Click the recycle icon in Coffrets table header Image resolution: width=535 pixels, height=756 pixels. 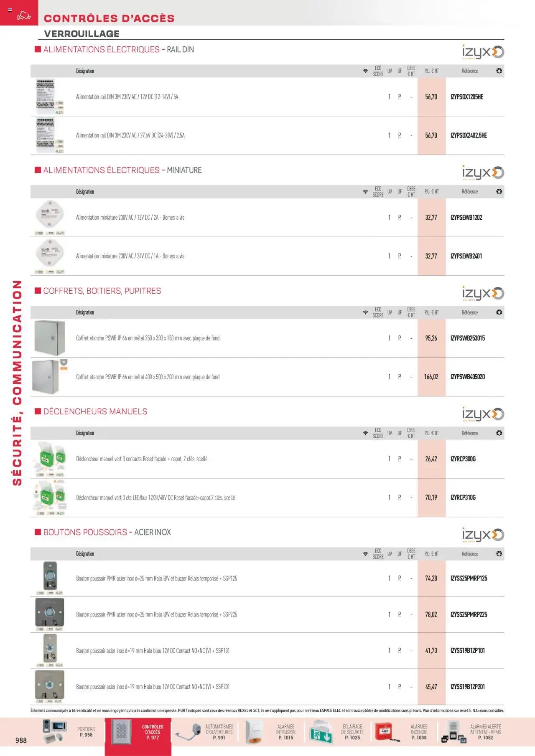click(x=499, y=312)
